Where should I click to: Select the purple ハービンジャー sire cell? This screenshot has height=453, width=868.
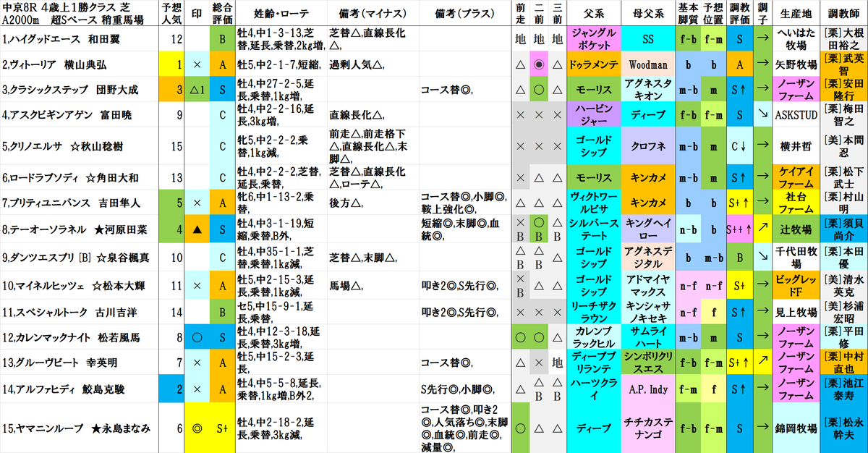[593, 113]
